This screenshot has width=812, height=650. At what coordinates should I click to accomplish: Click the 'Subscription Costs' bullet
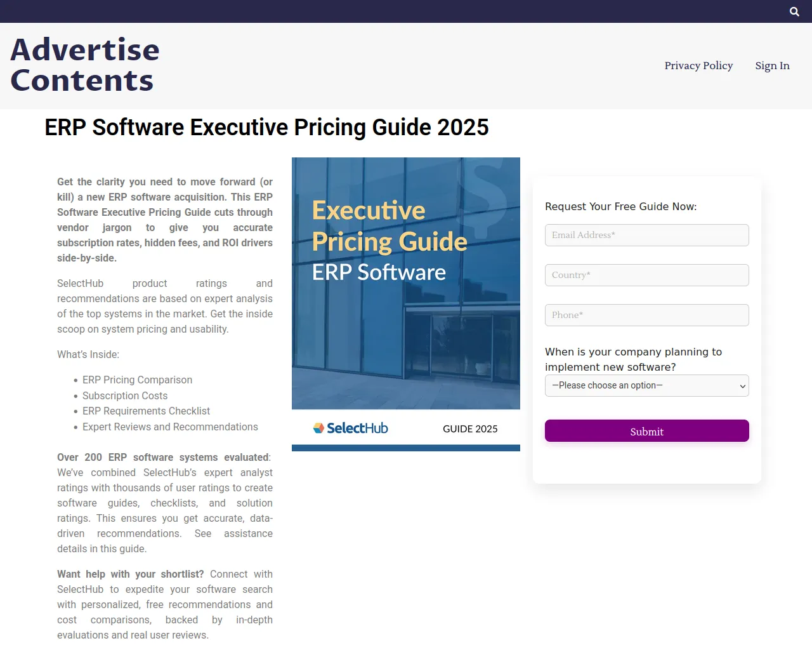click(x=125, y=395)
